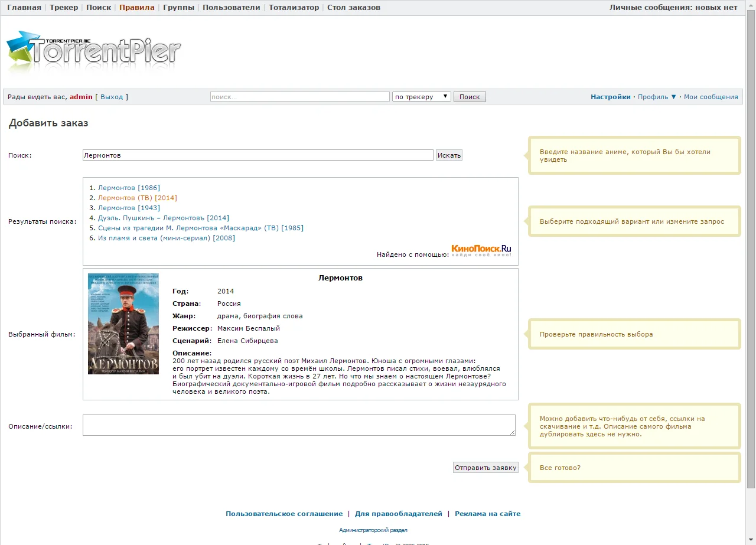
Task: Click the Искать button
Action: (x=449, y=155)
